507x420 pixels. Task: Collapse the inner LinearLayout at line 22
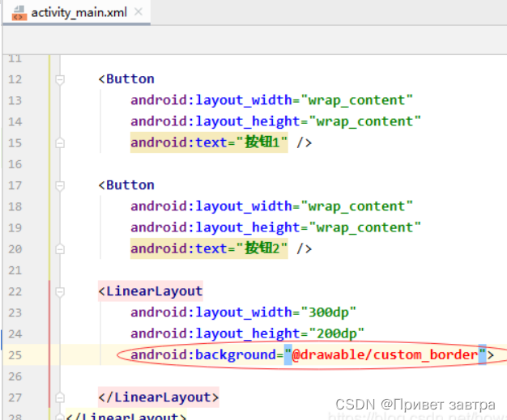[x=60, y=292]
